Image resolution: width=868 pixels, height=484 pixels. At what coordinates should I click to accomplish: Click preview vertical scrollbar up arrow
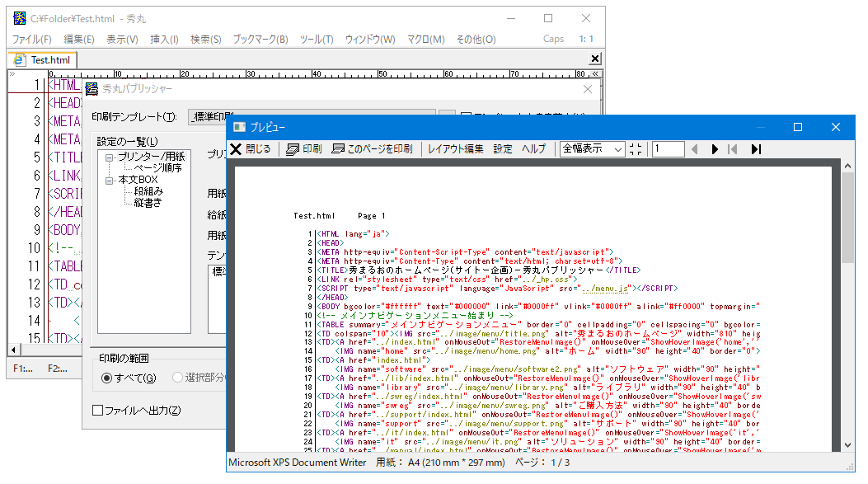[848, 166]
